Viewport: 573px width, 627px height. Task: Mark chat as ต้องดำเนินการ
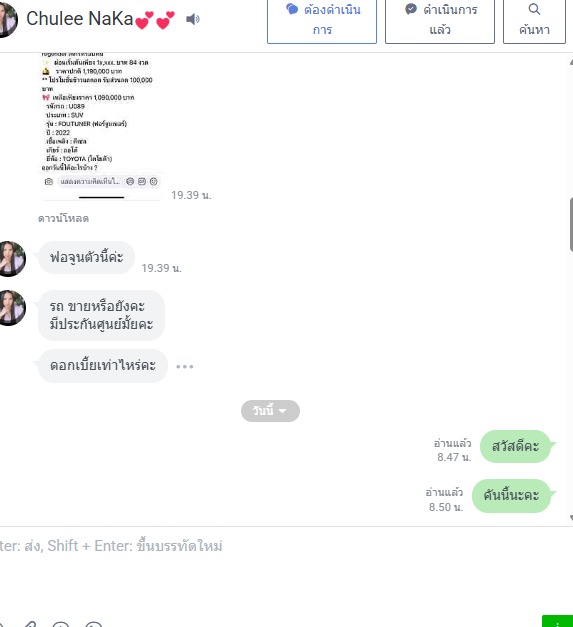(x=322, y=20)
